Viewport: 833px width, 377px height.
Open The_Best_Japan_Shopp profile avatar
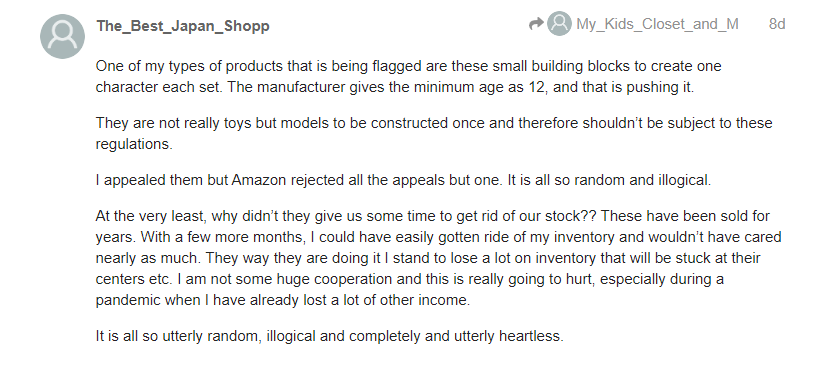[x=62, y=36]
